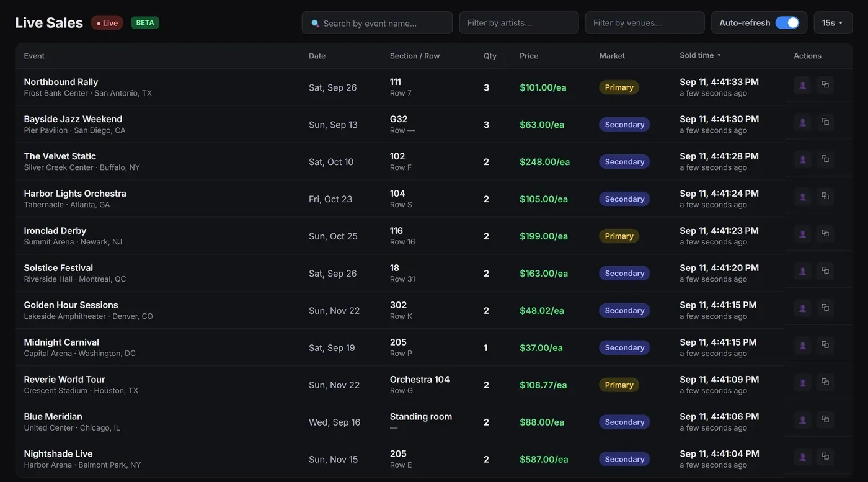Screen dimensions: 868x482
Task: Select the Ironclad Derby event name
Action: [x=55, y=231]
